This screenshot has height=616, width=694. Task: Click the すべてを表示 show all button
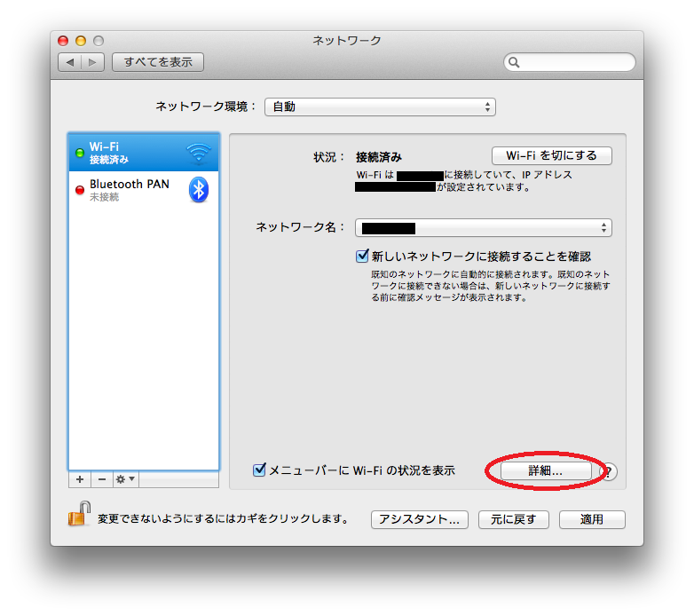tap(158, 62)
